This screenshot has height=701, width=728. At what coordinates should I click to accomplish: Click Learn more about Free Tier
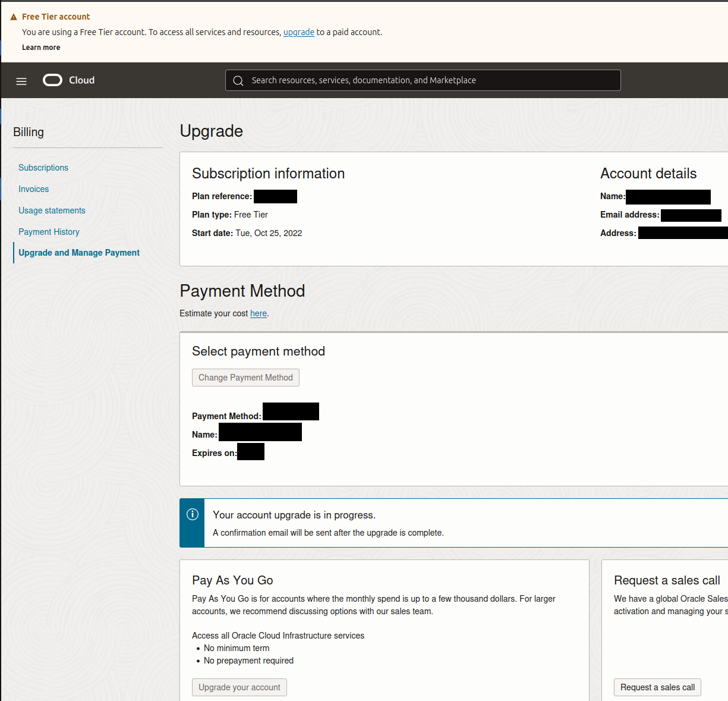click(41, 47)
